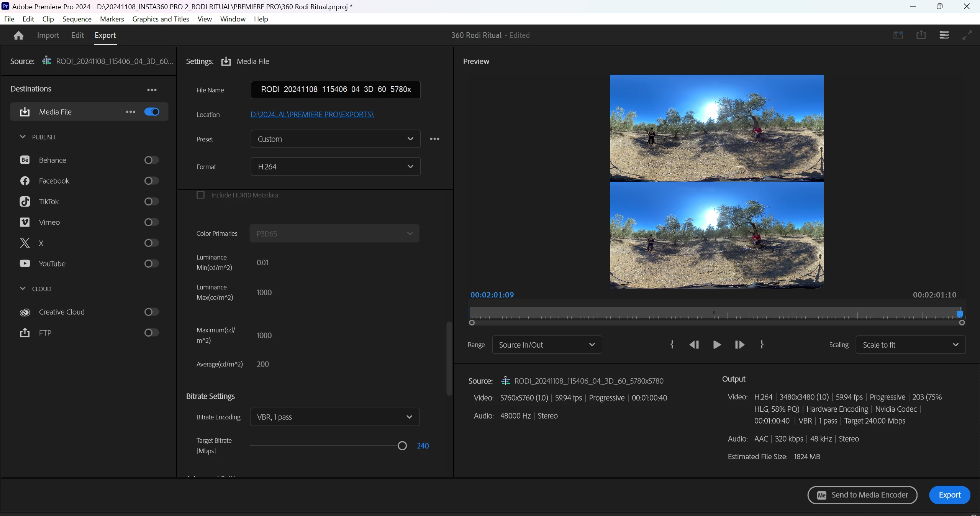Click the Set In Point icon
The width and height of the screenshot is (980, 516).
pyautogui.click(x=672, y=345)
